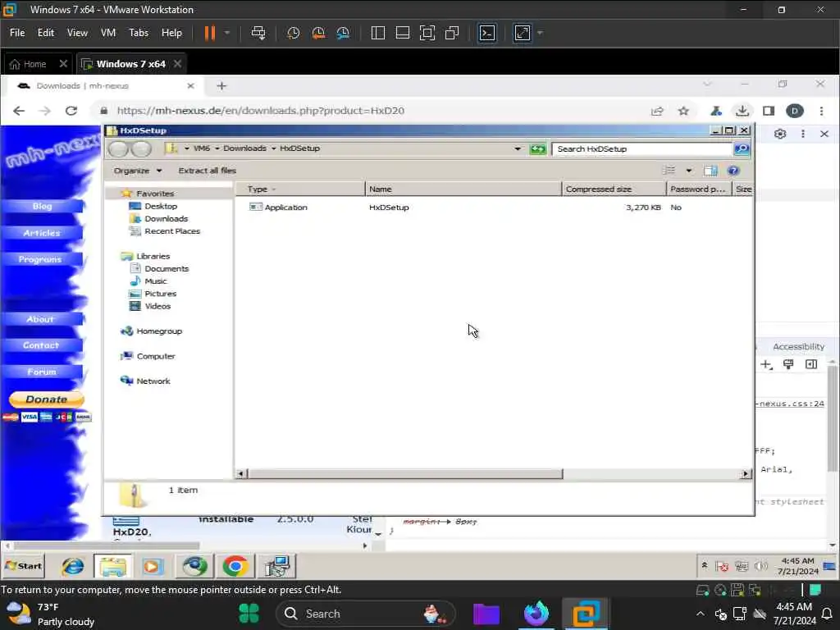
Task: Open the snapshot manager icon
Action: click(344, 33)
